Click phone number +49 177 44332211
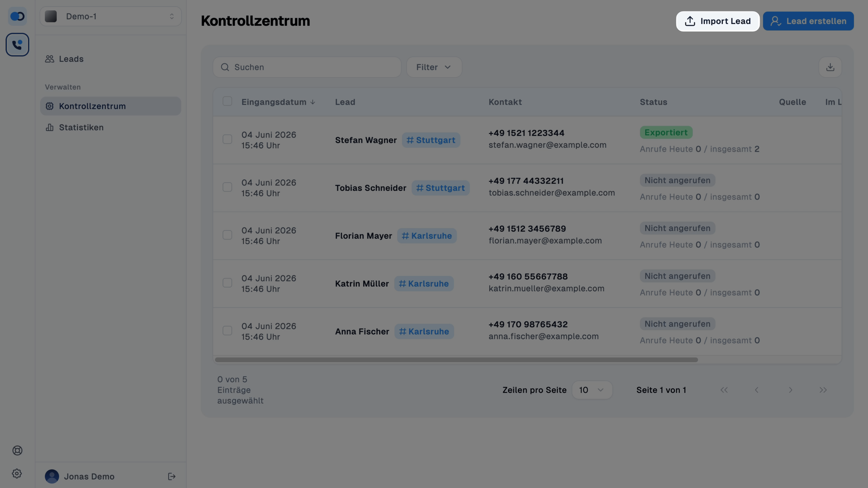The image size is (868, 488). [526, 181]
